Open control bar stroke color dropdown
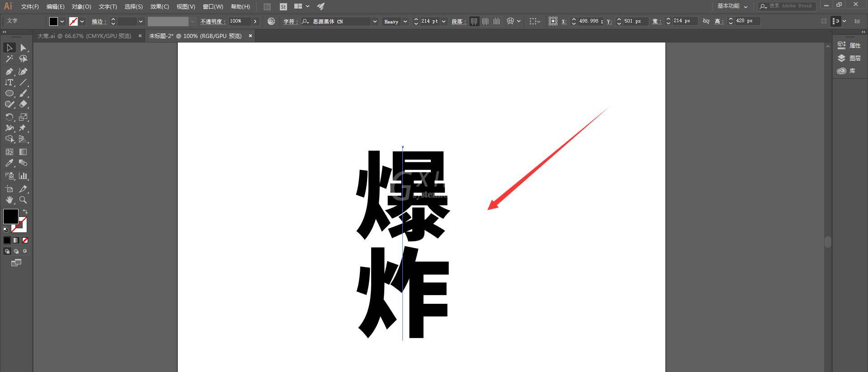The width and height of the screenshot is (868, 372). (82, 21)
